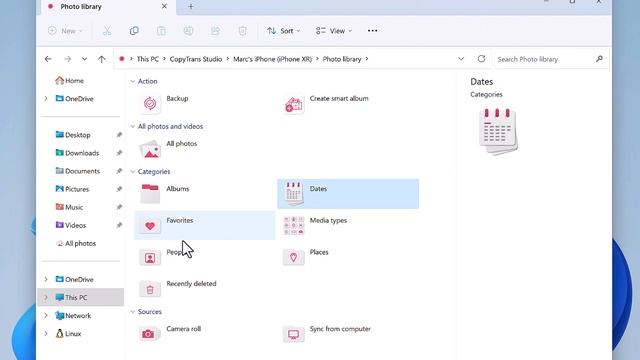Open the Places map pin icon
This screenshot has width=640, height=360.
(x=293, y=258)
